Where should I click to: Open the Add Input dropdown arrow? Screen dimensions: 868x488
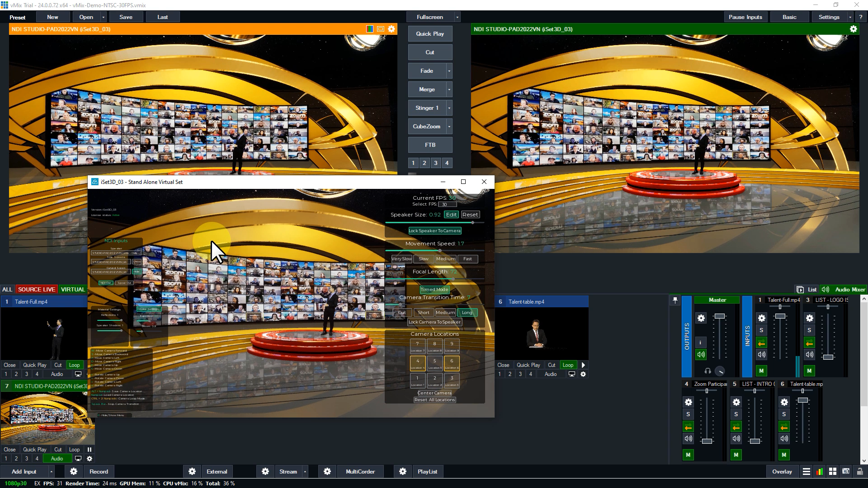click(51, 471)
